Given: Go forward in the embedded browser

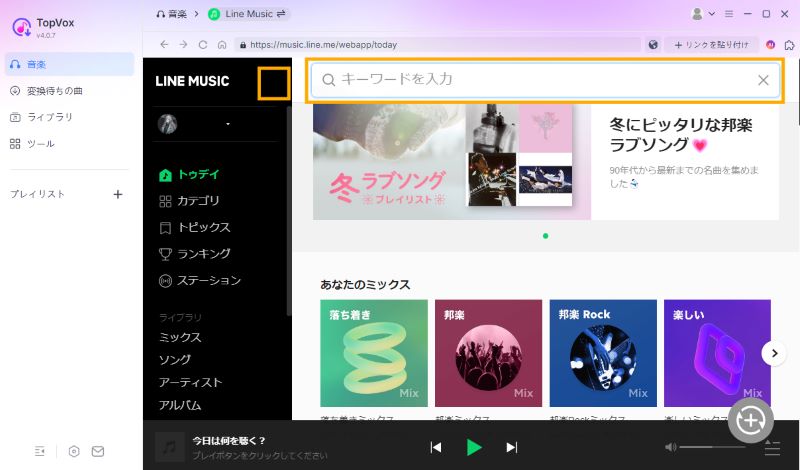Looking at the screenshot, I should (x=183, y=45).
